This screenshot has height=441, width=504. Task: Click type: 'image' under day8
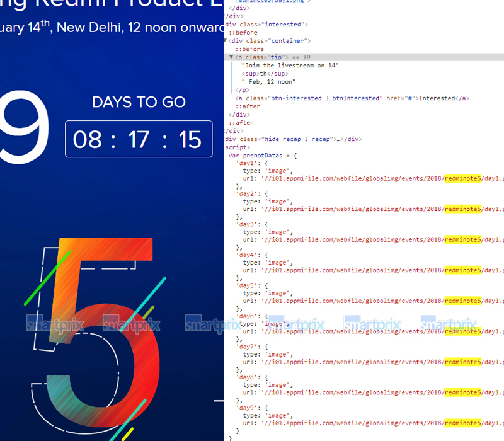tap(268, 385)
